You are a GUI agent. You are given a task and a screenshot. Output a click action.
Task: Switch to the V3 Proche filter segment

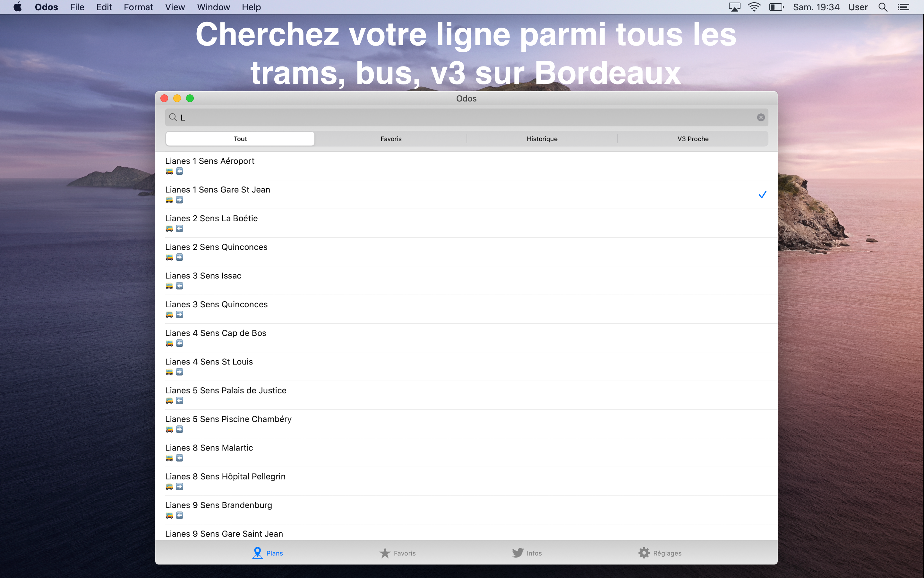tap(693, 139)
